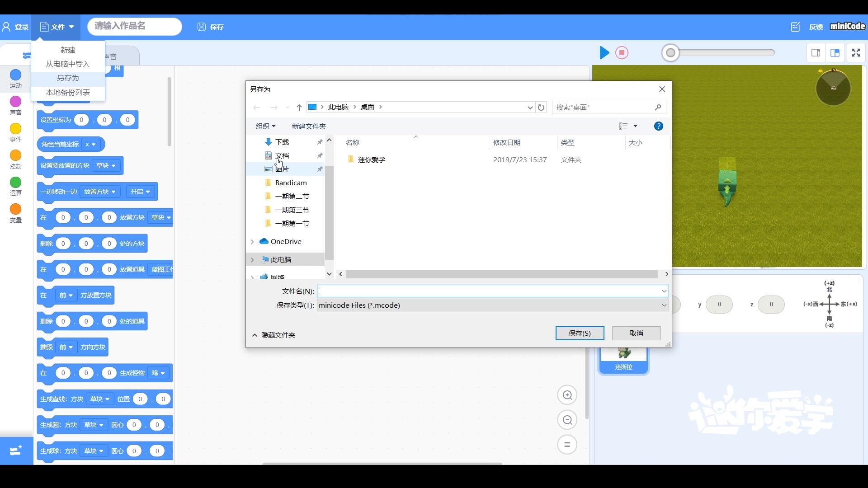Click the blue play button
This screenshot has width=868, height=488.
tap(604, 53)
